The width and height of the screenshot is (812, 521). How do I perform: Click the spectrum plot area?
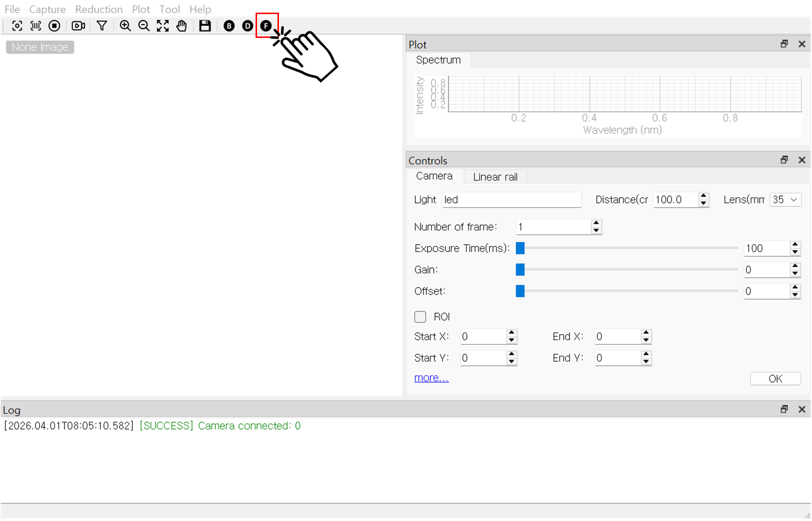click(x=625, y=94)
